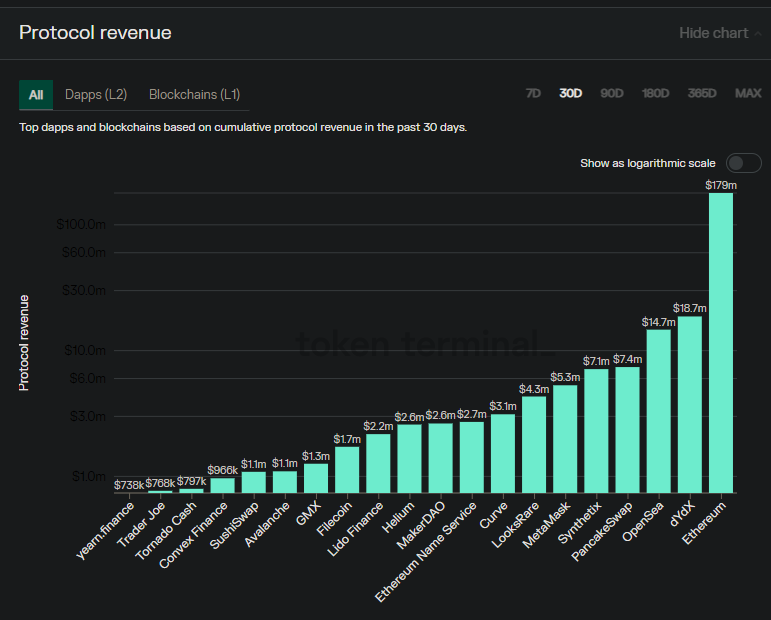The height and width of the screenshot is (620, 771).
Task: Click the $1.0m y-axis tick label
Action: (89, 476)
